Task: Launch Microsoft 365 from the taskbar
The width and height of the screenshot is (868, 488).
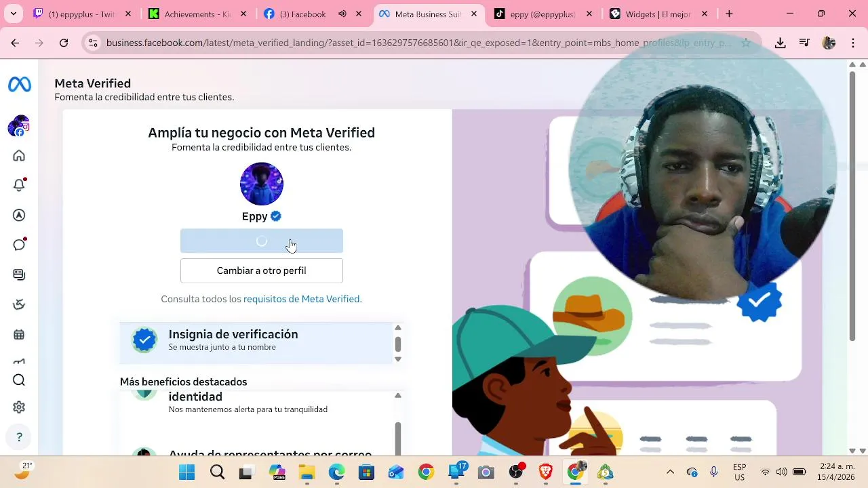Action: 277,472
